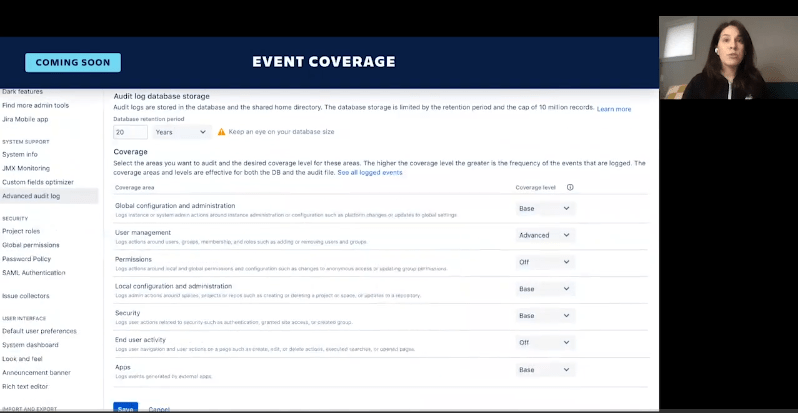Viewport: 798px width, 413px height.
Task: Open the Learn more link
Action: pos(614,108)
